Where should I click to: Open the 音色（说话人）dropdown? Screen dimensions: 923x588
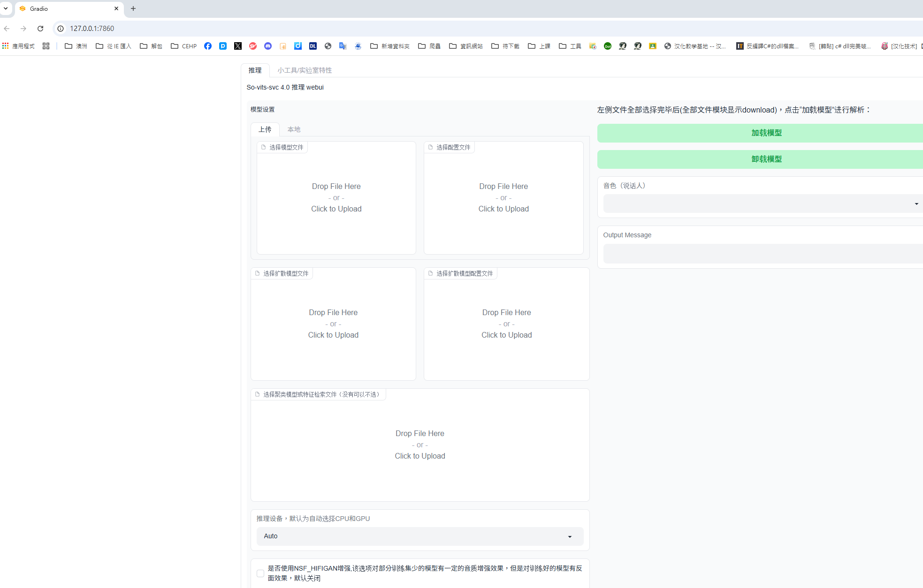pyautogui.click(x=760, y=204)
